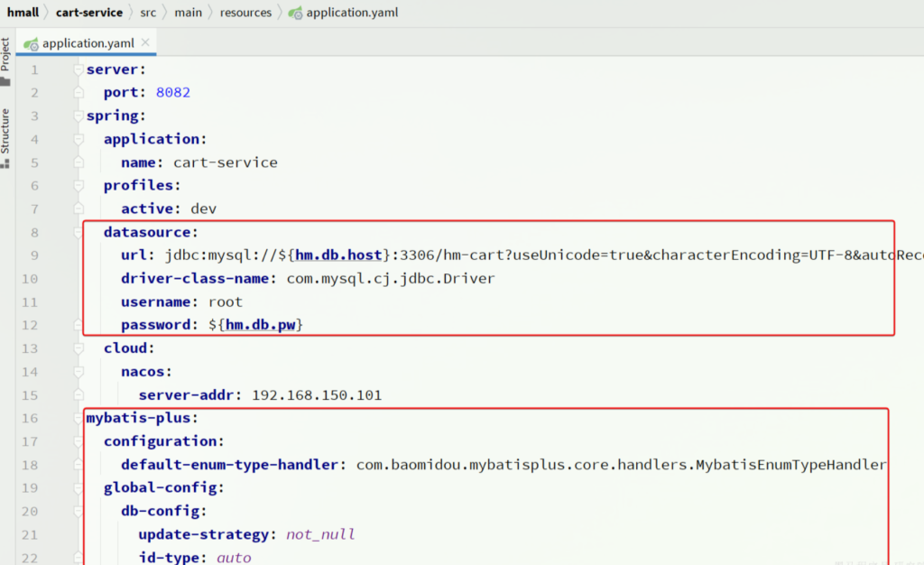Viewport: 924px width, 565px height.
Task: Click hmall in the navigation breadcrumb
Action: [23, 13]
